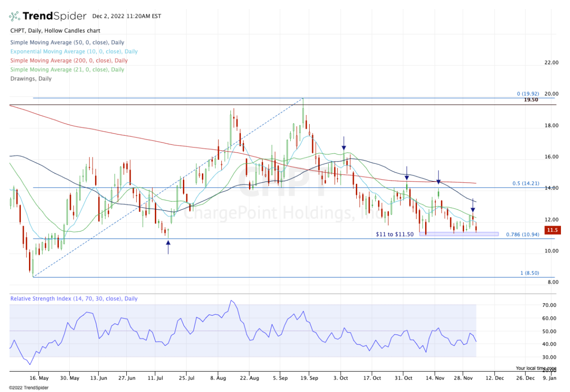Toggle the Exponential Moving Average 10 legend entry
Image resolution: width=570 pixels, height=392 pixels.
click(x=74, y=51)
